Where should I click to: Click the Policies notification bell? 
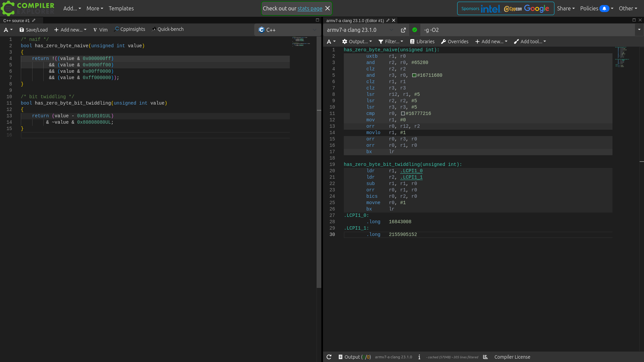coord(604,8)
